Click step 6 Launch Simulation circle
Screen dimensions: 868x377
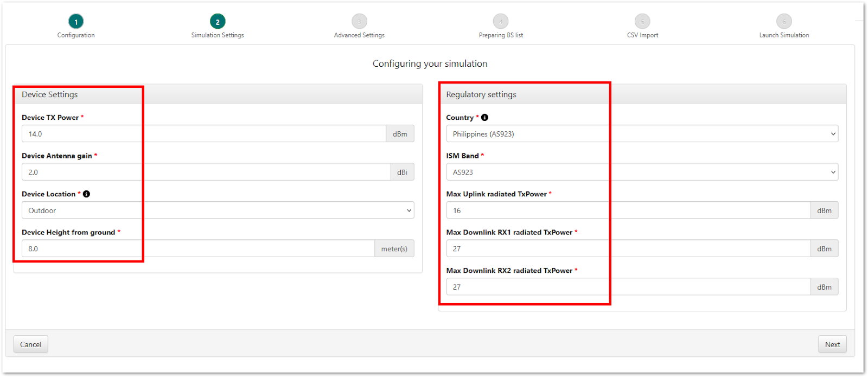[784, 22]
